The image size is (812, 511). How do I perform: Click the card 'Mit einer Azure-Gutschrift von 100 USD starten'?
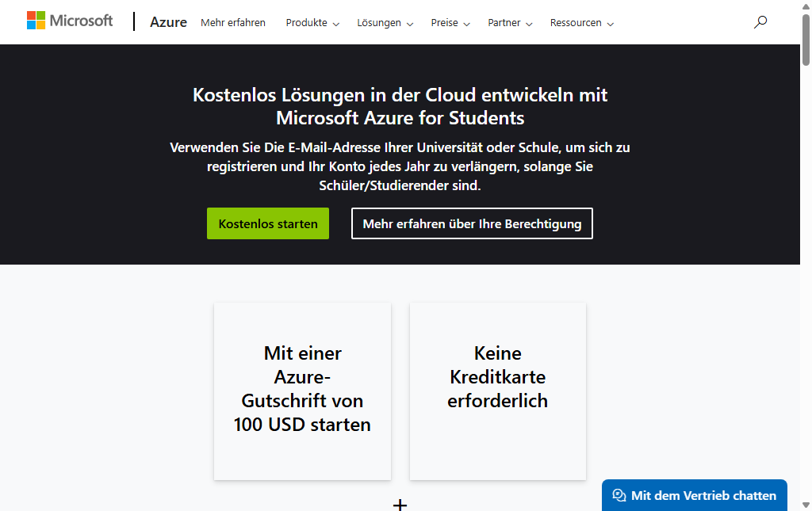(302, 391)
